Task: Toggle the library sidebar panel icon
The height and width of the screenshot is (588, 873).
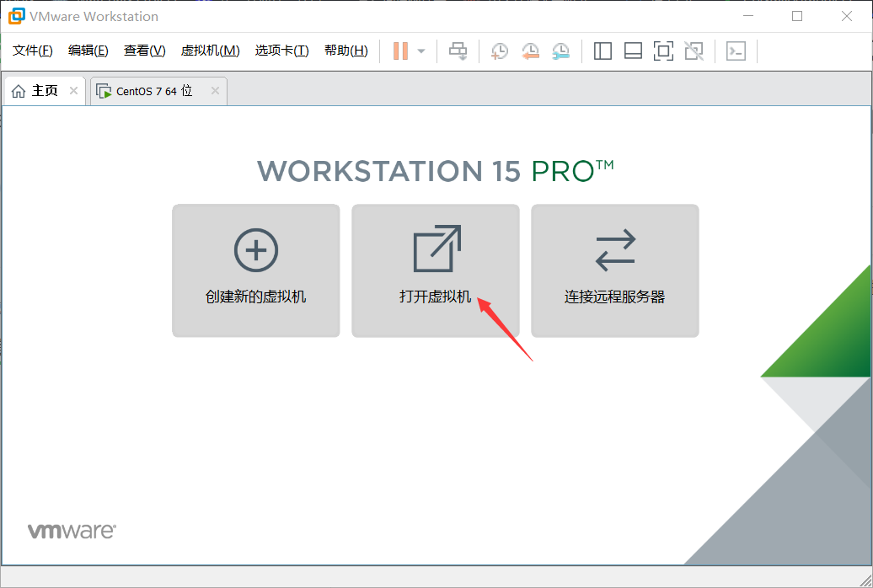Action: 603,51
